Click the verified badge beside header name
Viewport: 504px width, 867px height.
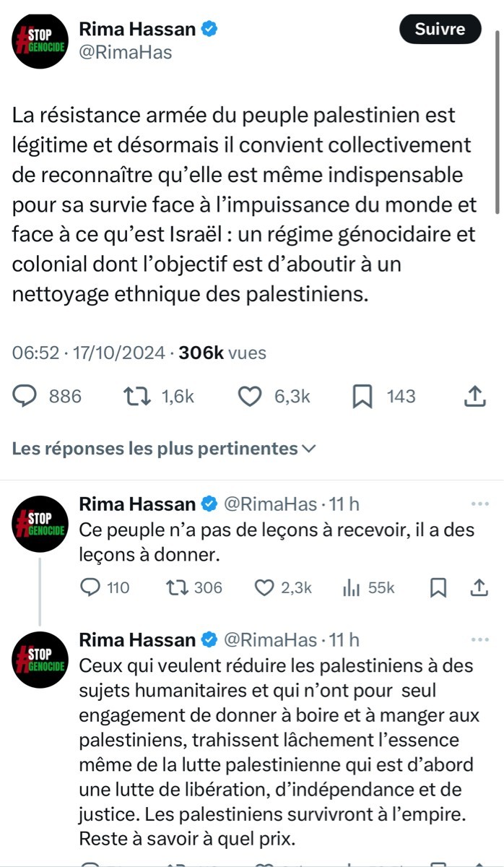click(210, 30)
